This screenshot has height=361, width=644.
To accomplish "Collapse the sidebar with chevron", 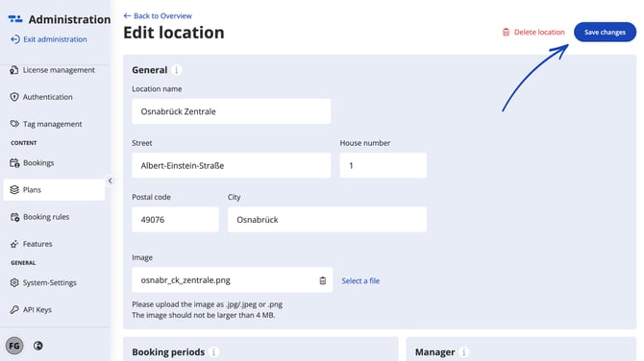I will coord(111,180).
